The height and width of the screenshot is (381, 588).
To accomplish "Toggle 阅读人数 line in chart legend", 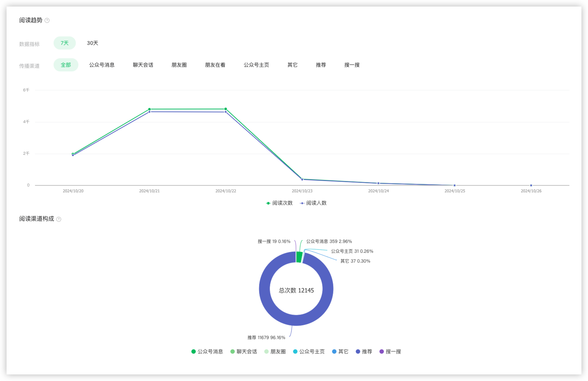I will (313, 203).
